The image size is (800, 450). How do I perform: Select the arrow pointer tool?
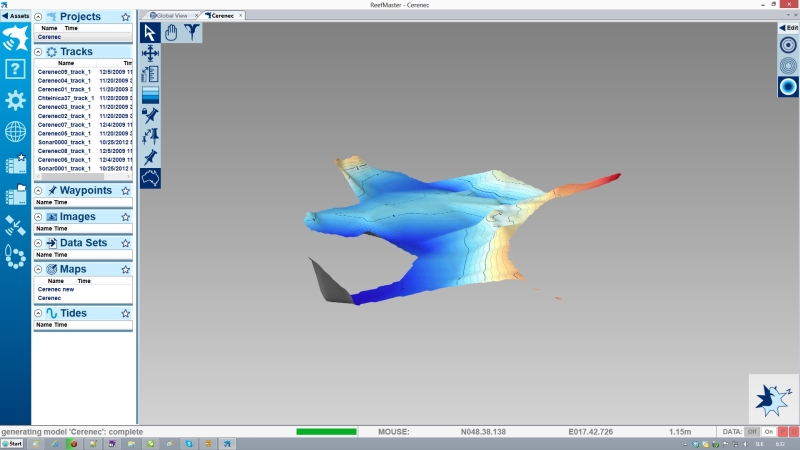151,32
